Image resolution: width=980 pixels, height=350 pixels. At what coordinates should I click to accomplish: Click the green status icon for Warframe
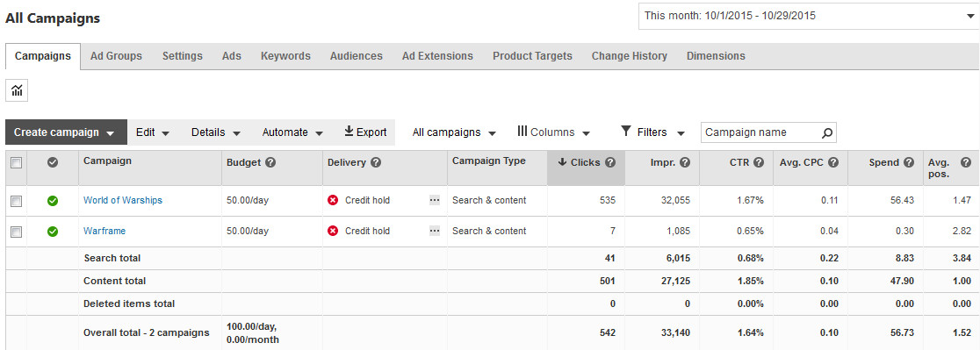[x=53, y=232]
